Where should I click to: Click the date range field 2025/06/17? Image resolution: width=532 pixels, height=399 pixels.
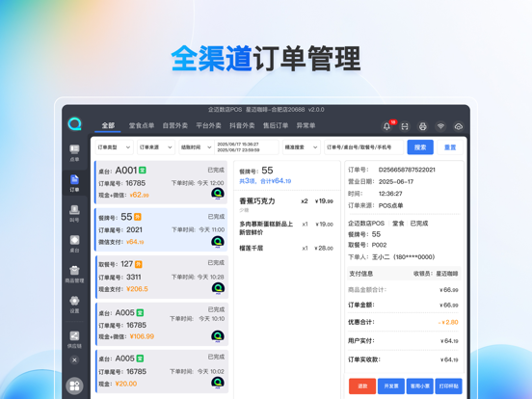247,147
